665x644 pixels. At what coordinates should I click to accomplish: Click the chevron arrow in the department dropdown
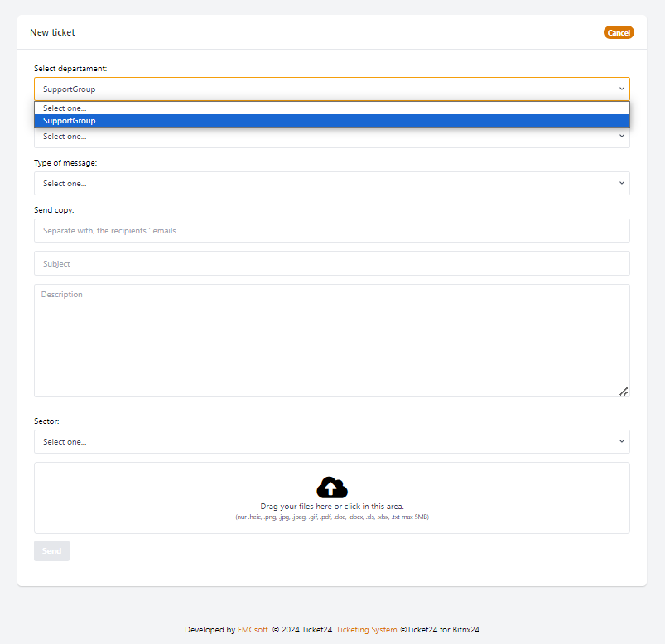[x=621, y=89]
